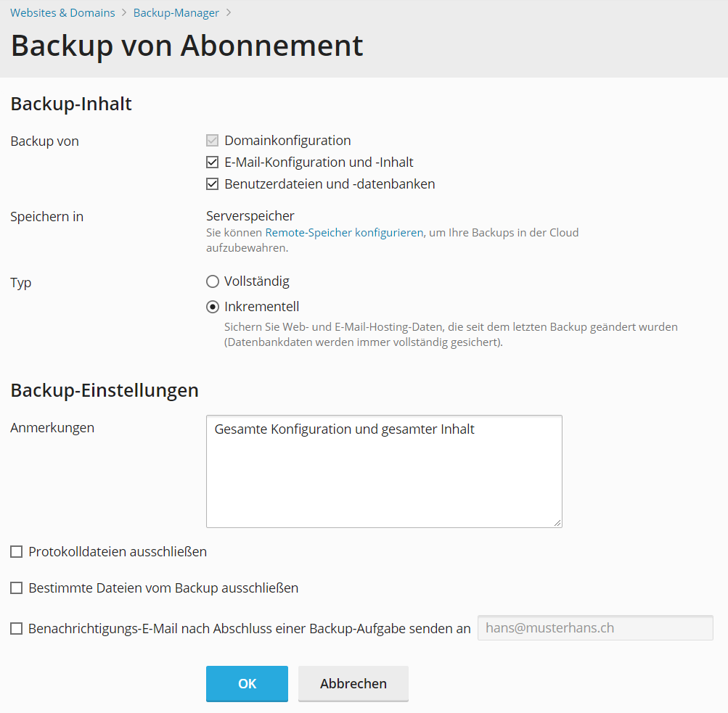The height and width of the screenshot is (713, 728).
Task: Select the Inkrementell radio button
Action: tap(213, 307)
